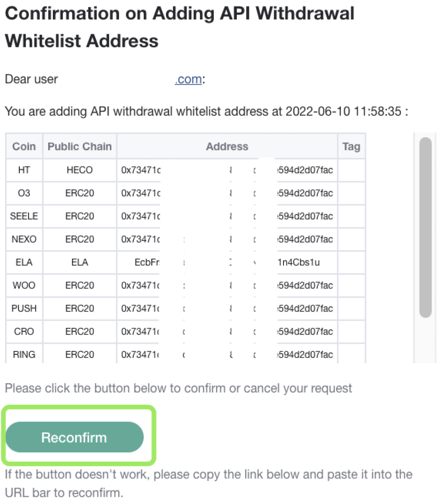This screenshot has width=447, height=504.
Task: Click the empty Tag cell in HT row
Action: [351, 170]
